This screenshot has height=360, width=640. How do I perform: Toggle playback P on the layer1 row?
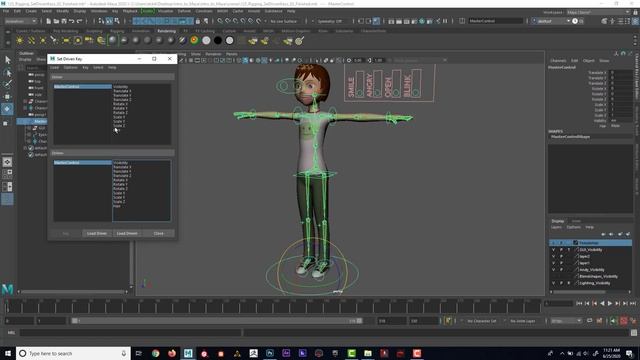click(x=561, y=263)
